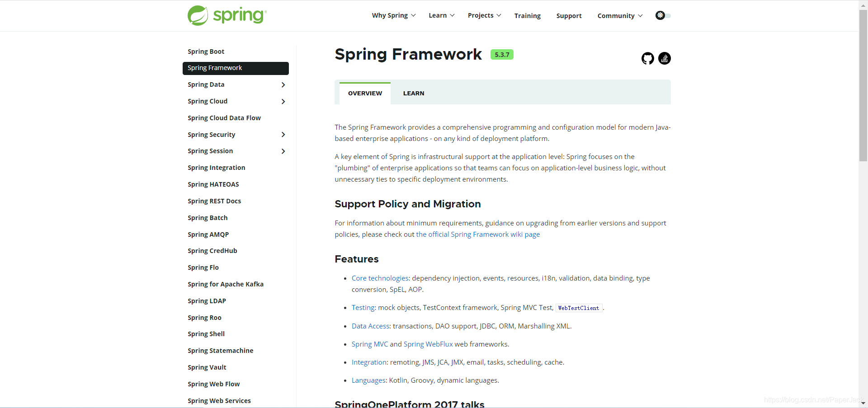Screen dimensions: 868x408
Task: Open Spring CredHub project
Action: (x=212, y=251)
